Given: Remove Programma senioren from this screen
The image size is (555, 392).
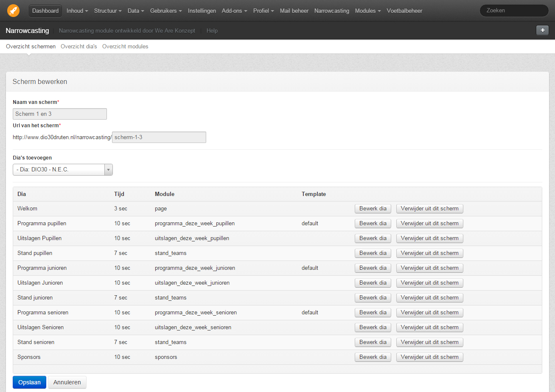Looking at the screenshot, I should coord(429,313).
